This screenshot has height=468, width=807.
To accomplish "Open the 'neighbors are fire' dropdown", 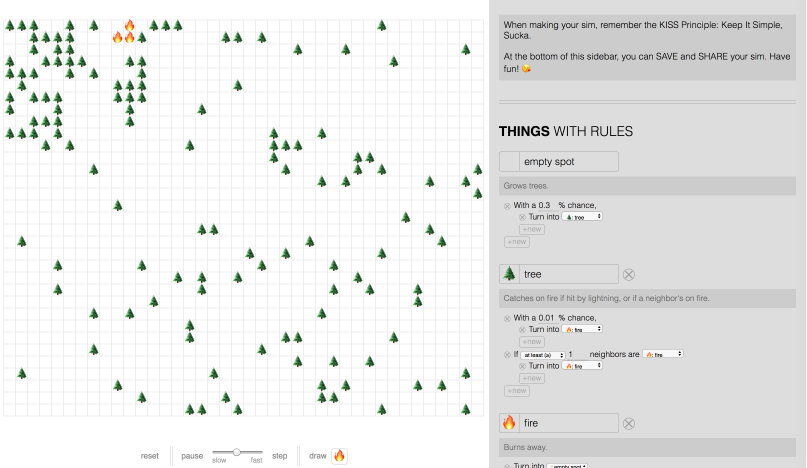I will pyautogui.click(x=662, y=354).
